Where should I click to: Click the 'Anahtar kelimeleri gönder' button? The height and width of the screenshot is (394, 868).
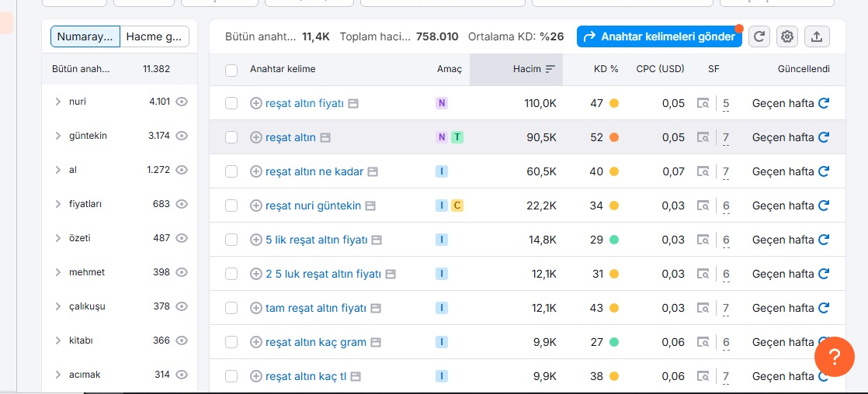(659, 37)
